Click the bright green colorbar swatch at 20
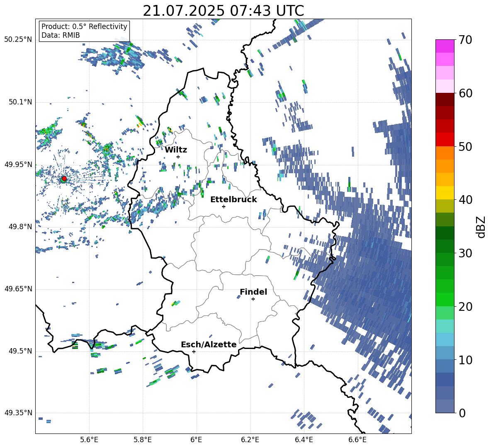491x448 pixels. click(x=445, y=299)
